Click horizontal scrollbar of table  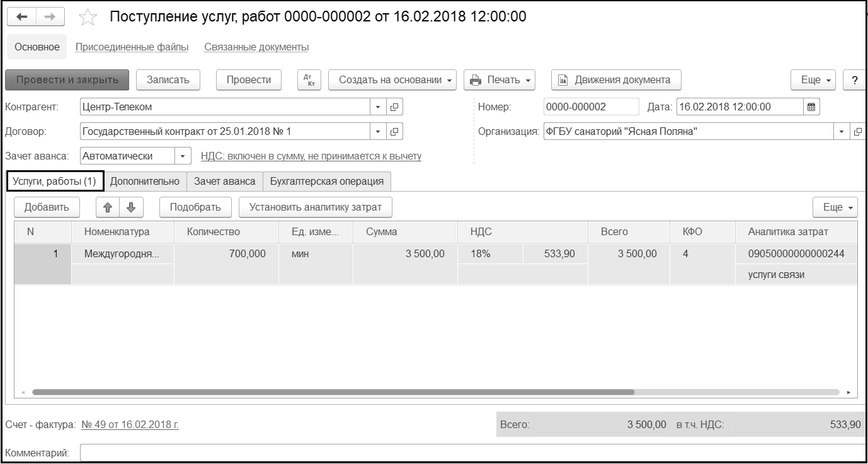[x=333, y=391]
